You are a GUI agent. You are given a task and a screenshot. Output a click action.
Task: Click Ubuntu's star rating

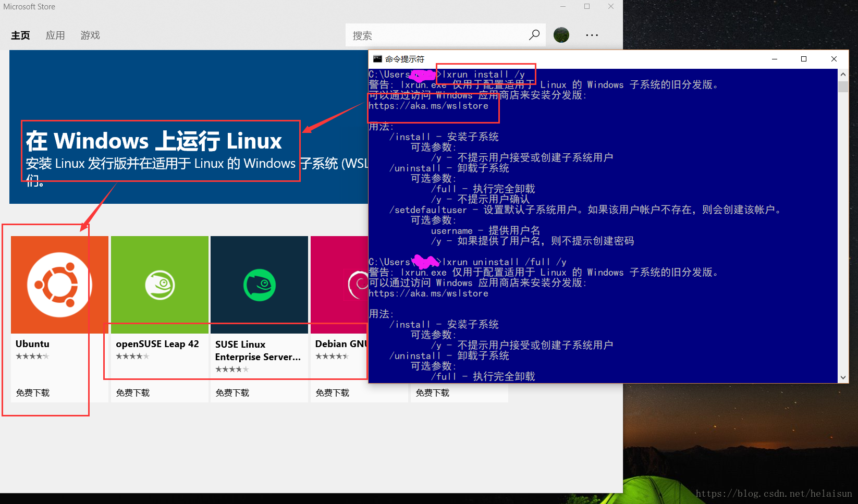point(32,357)
